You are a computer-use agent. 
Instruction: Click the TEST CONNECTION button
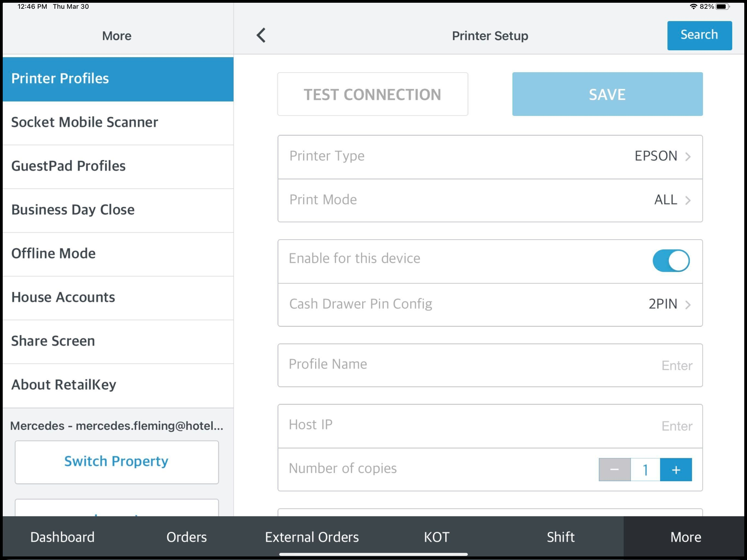[373, 94]
